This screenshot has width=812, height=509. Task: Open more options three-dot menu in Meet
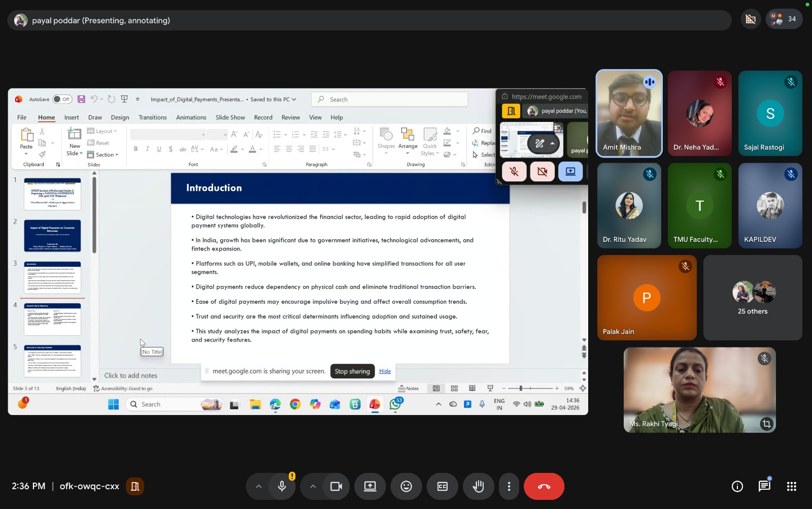[x=509, y=487]
